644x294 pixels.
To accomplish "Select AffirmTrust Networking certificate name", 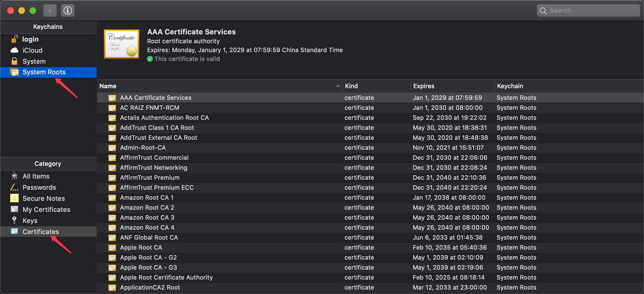I will [x=154, y=168].
